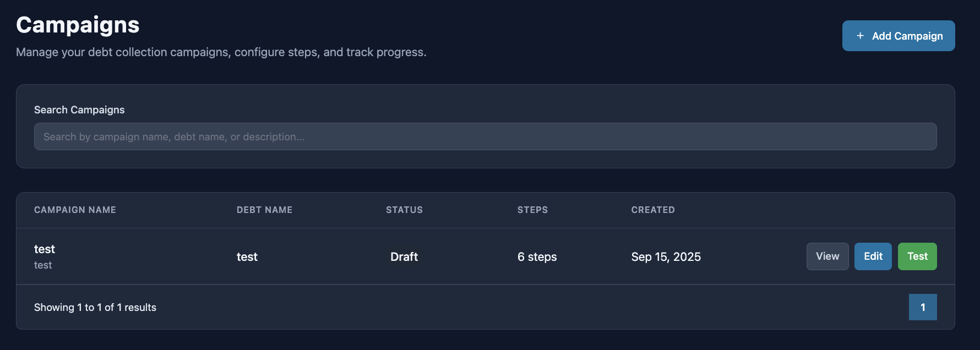The width and height of the screenshot is (980, 350).
Task: Go to page 1 in pagination
Action: [x=922, y=307]
